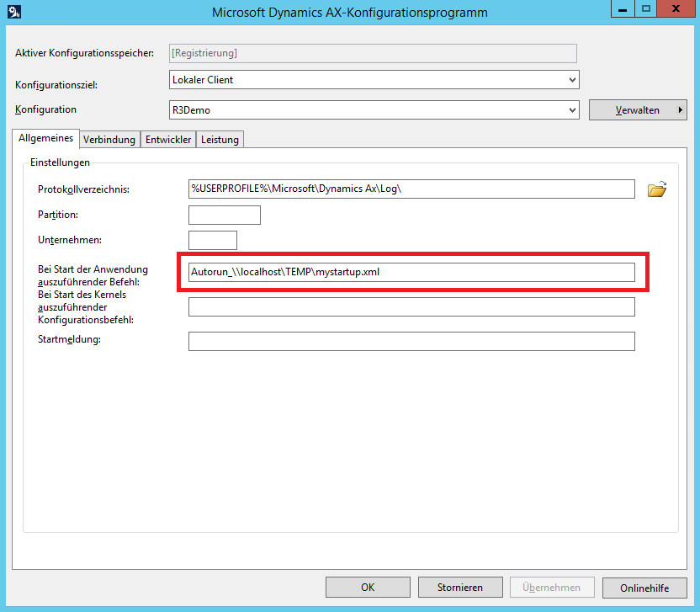Focus the kernel Konfigurationsbefehl field

[411, 306]
